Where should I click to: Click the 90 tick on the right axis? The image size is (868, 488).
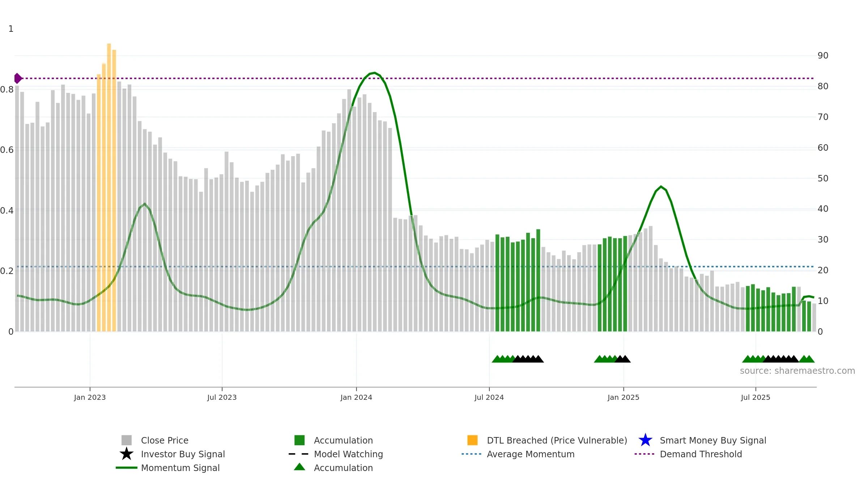tap(823, 56)
